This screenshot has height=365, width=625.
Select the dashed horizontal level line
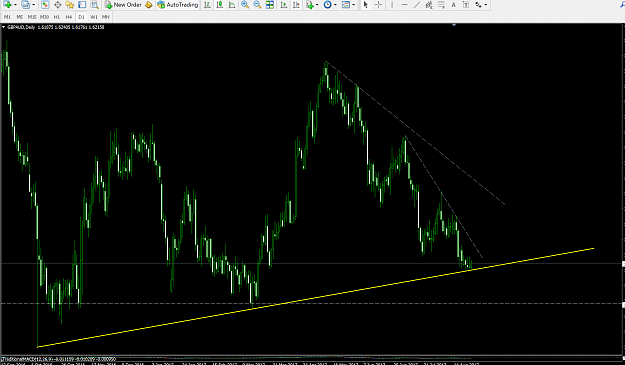(x=311, y=304)
